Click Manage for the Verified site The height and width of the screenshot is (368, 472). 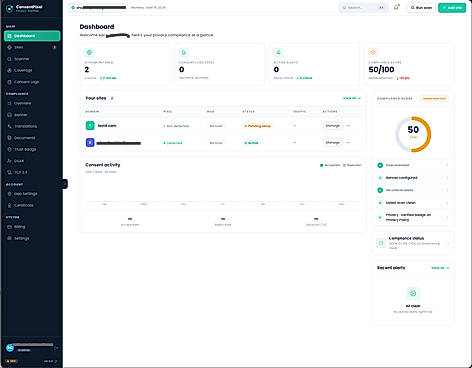[333, 143]
